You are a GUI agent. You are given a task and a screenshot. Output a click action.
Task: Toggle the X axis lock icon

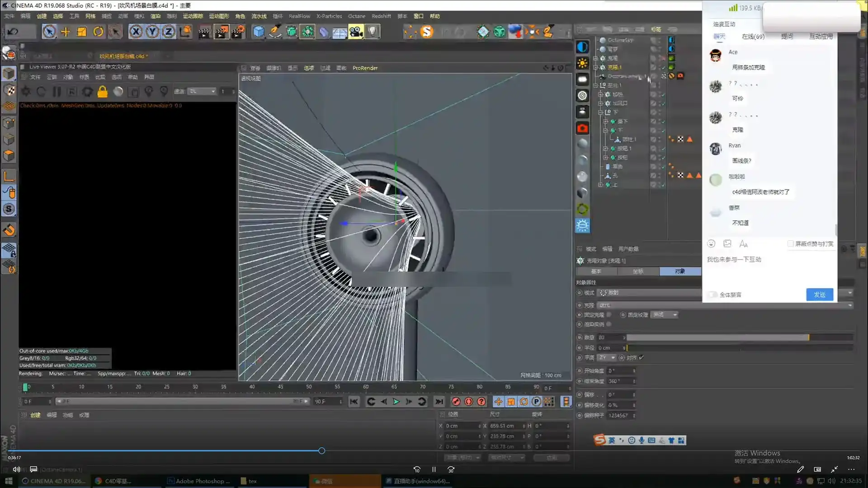coord(136,32)
